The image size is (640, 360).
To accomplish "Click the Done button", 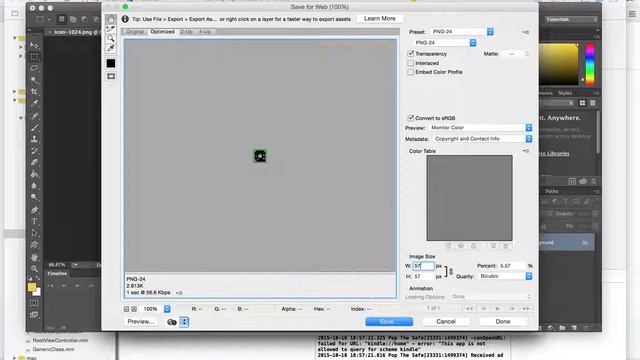I will pos(503,322).
